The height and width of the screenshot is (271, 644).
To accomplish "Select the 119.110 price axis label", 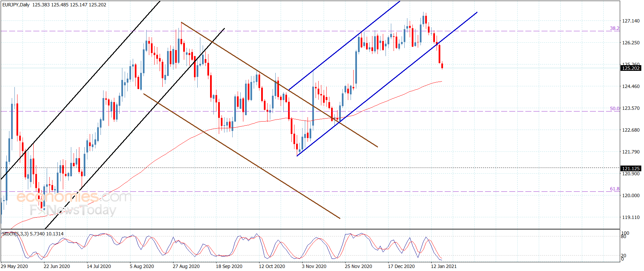I will (x=631, y=217).
